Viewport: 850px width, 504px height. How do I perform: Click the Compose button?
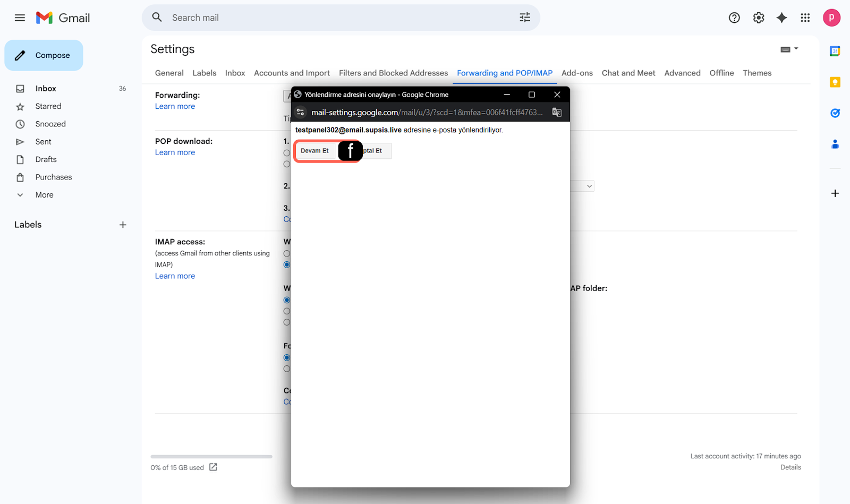pos(44,55)
